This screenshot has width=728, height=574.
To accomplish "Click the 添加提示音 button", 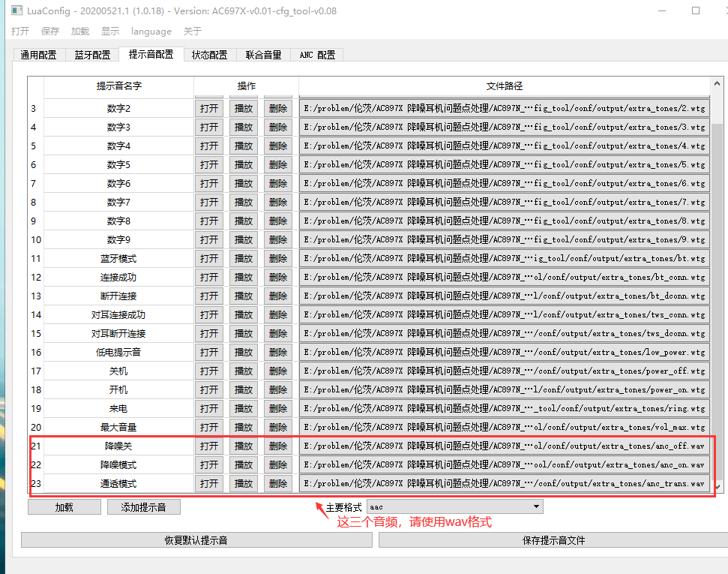I will [x=143, y=507].
